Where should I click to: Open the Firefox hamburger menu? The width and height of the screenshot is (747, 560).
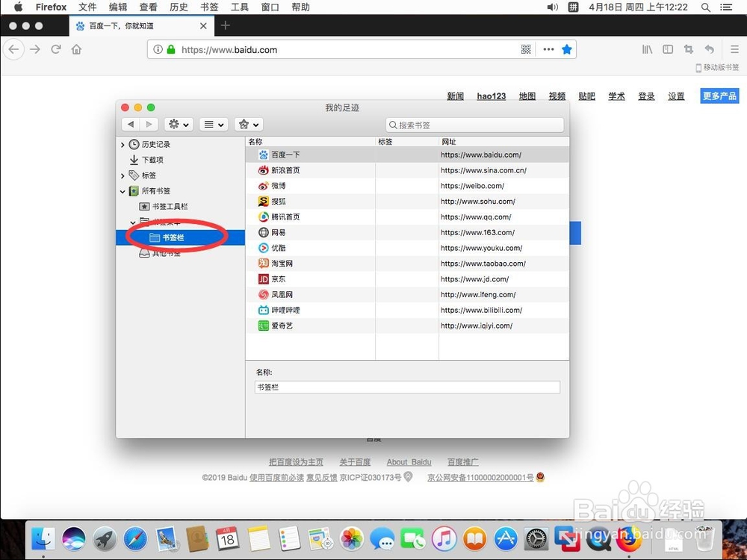point(734,49)
